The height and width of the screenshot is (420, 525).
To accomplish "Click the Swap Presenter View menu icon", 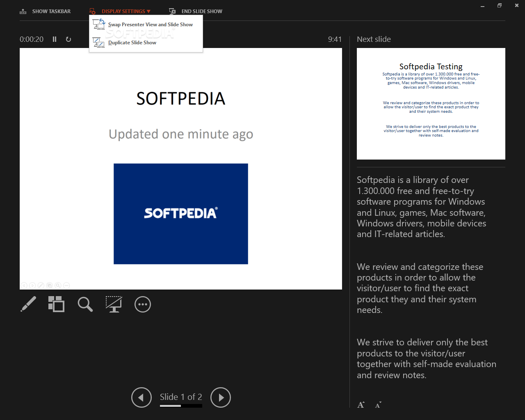I will point(99,25).
